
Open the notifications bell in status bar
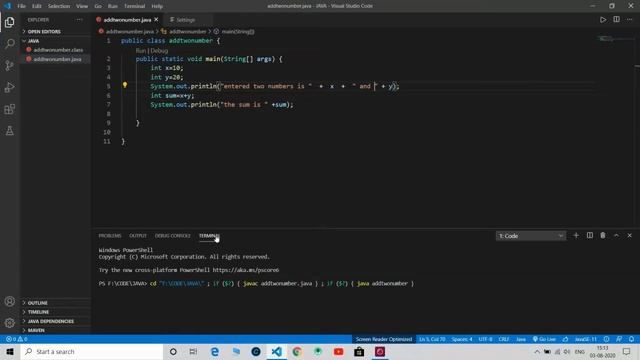tap(631, 339)
